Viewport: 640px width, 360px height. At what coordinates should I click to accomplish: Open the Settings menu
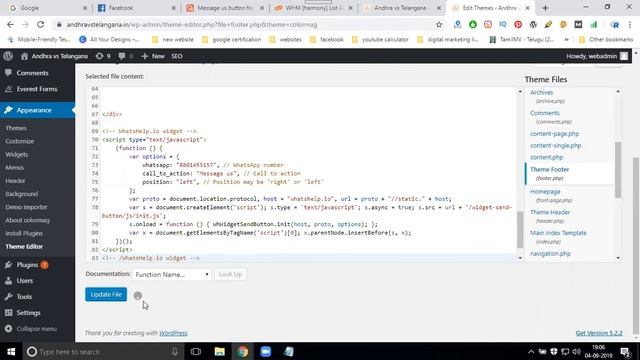[x=28, y=313]
